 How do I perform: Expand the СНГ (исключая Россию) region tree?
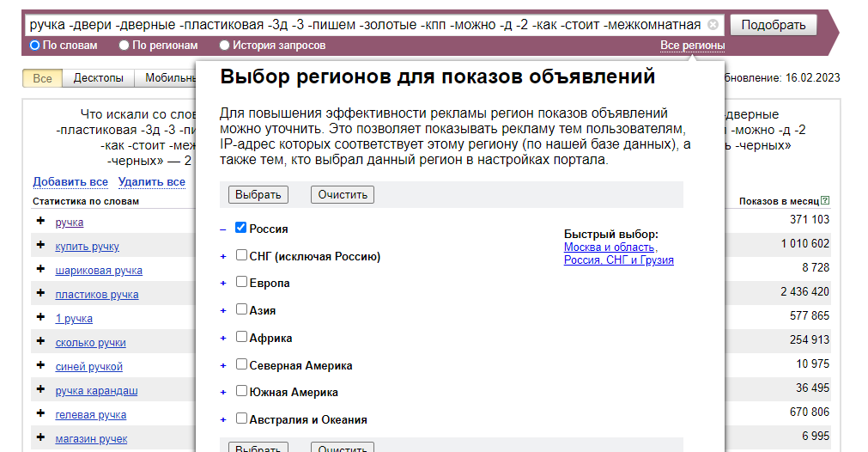[x=223, y=257]
